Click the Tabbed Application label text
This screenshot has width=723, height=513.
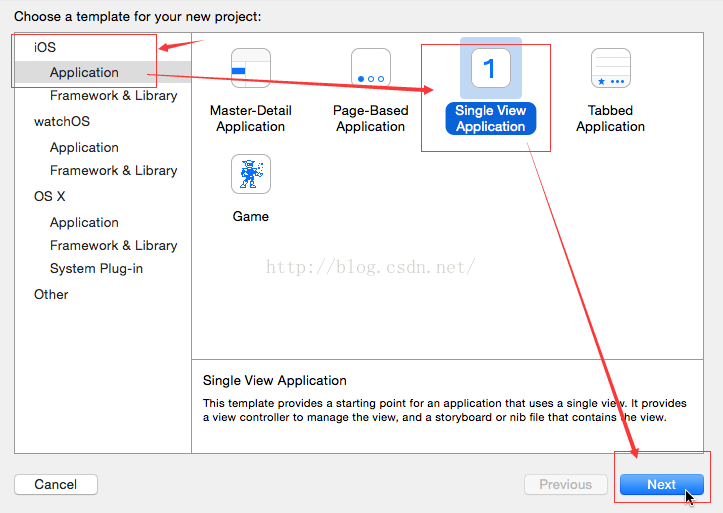coord(610,118)
